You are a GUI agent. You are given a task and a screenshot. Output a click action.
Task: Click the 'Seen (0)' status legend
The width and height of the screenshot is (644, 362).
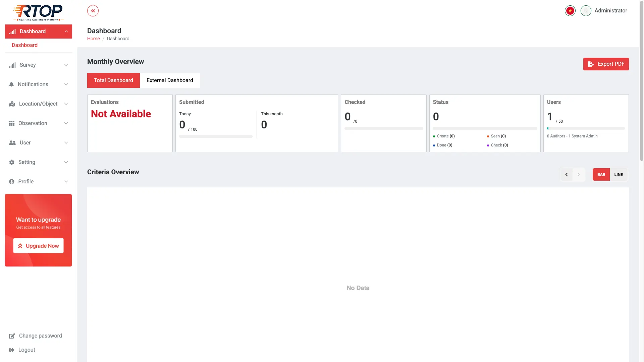tap(496, 136)
